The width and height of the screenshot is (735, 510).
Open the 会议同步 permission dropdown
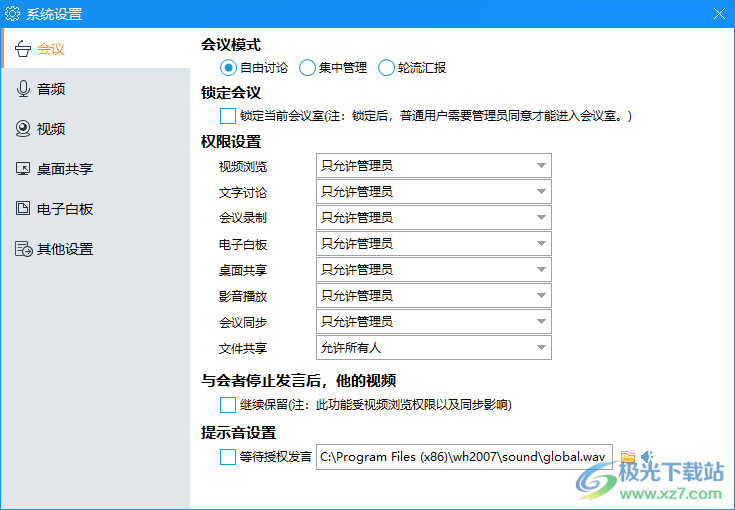tap(434, 322)
